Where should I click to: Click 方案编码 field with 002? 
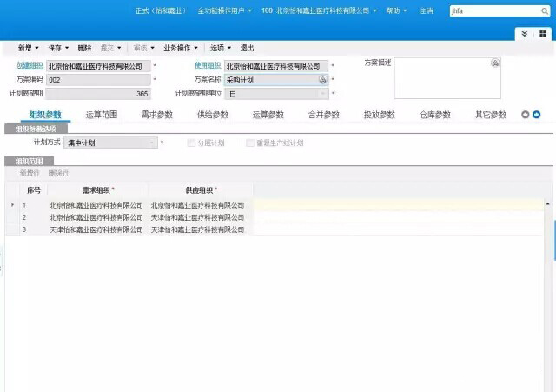point(98,80)
